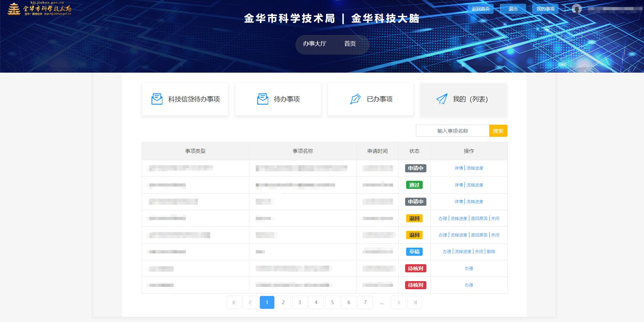Screen dimensions: 644x322
Task: Click the 返回首页 button
Action: tap(480, 9)
